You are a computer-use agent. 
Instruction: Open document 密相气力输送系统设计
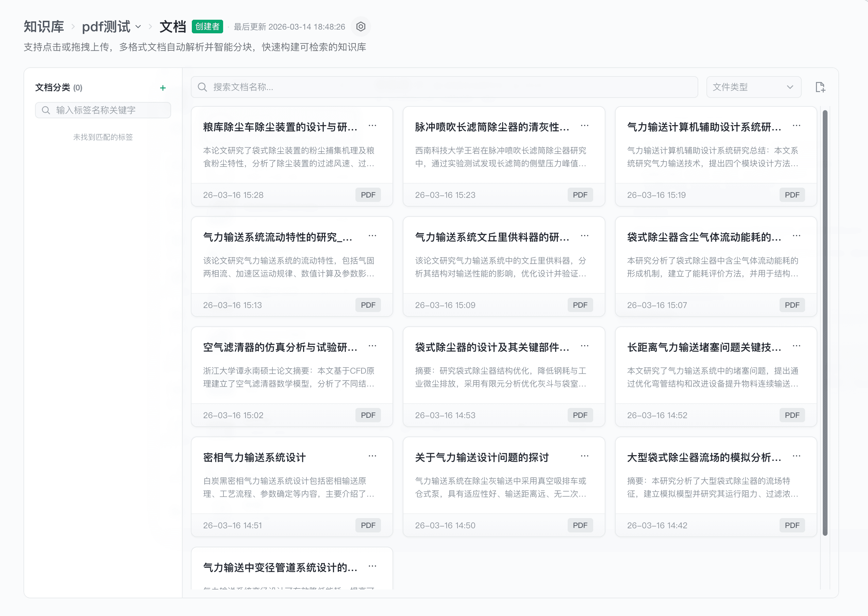pos(254,458)
